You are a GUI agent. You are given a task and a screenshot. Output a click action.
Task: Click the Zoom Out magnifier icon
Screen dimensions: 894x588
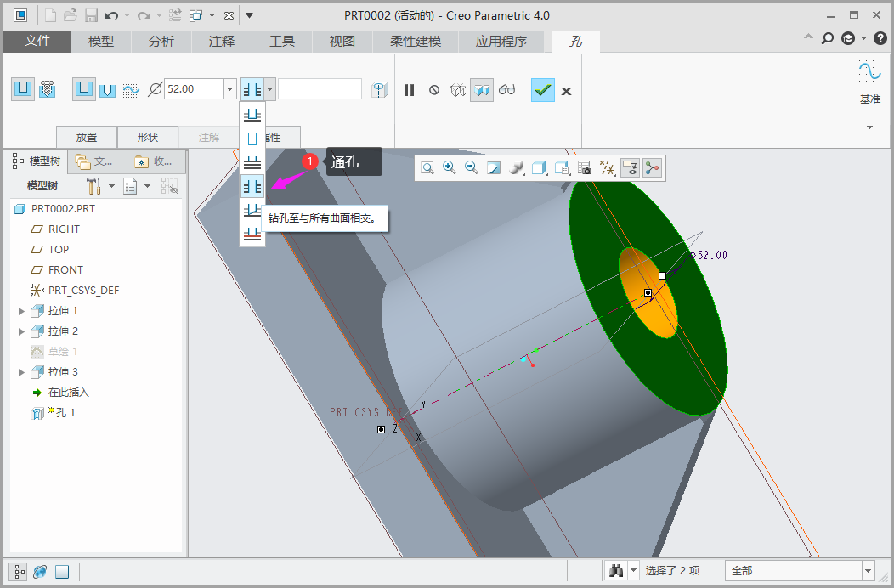[472, 168]
